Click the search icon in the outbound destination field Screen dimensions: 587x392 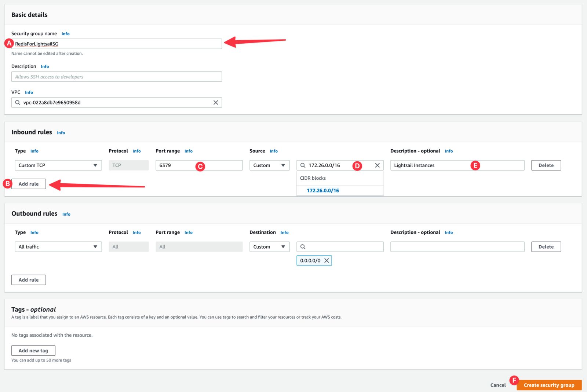point(303,247)
